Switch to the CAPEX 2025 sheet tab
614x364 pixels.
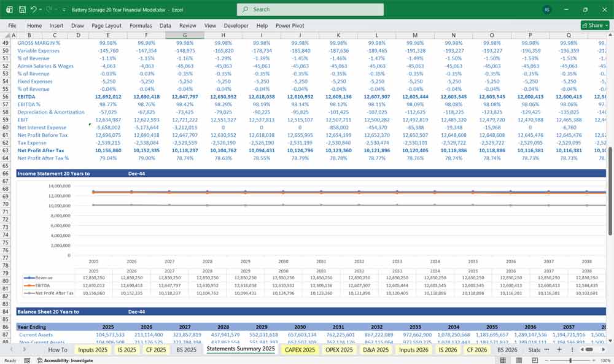(x=299, y=349)
